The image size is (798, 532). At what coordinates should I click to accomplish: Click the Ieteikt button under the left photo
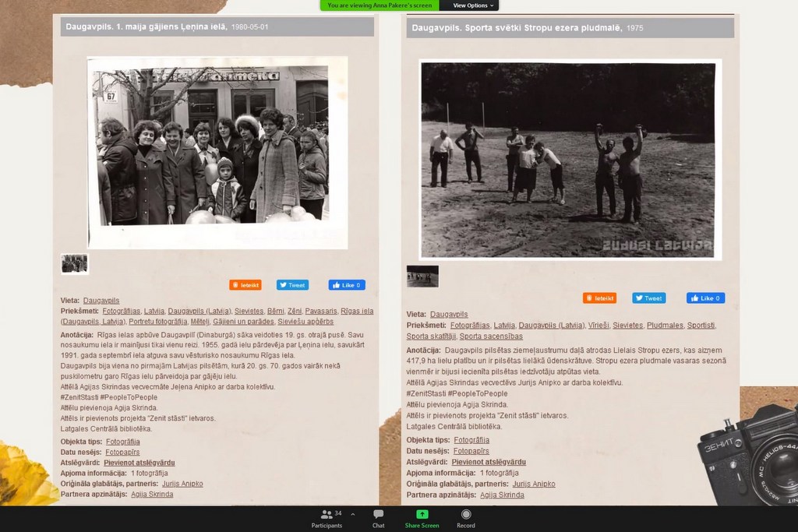click(245, 285)
